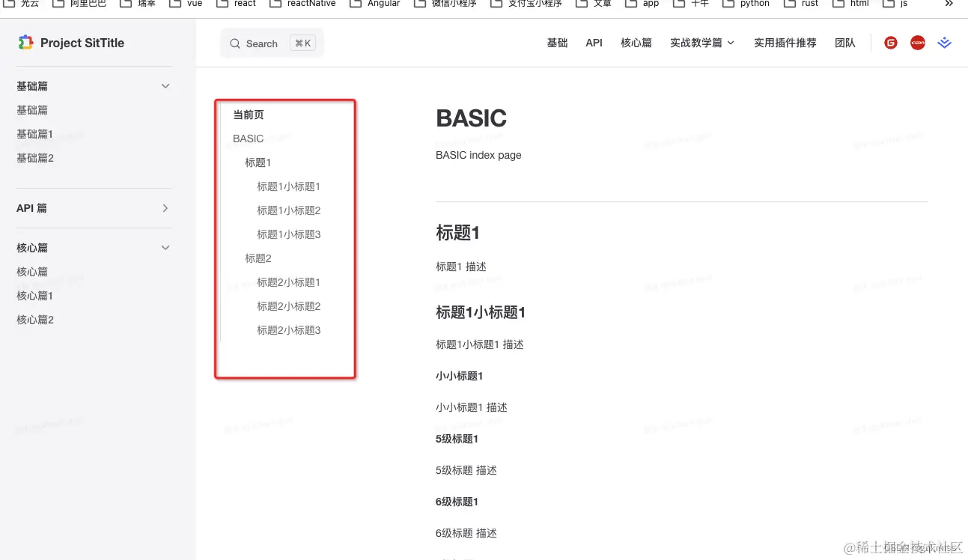Viewport: 968px width, 560px height.
Task: Open the 团队 navigation item
Action: 845,43
